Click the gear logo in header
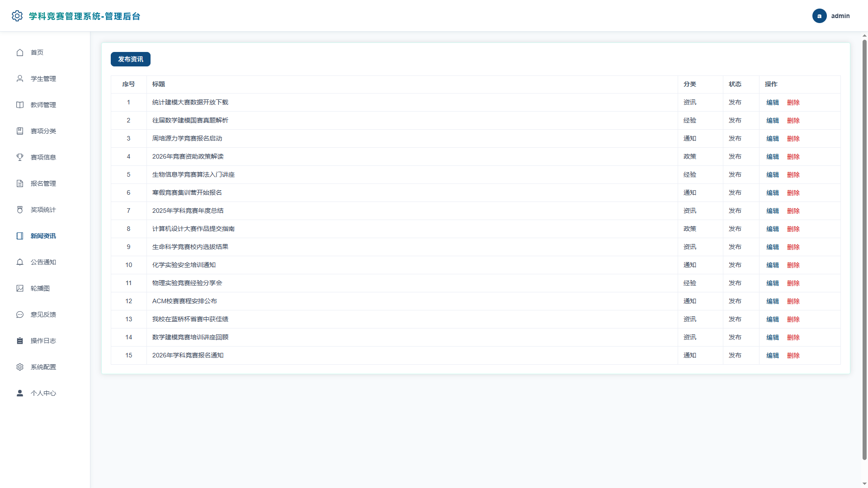The width and height of the screenshot is (868, 488). click(x=17, y=16)
